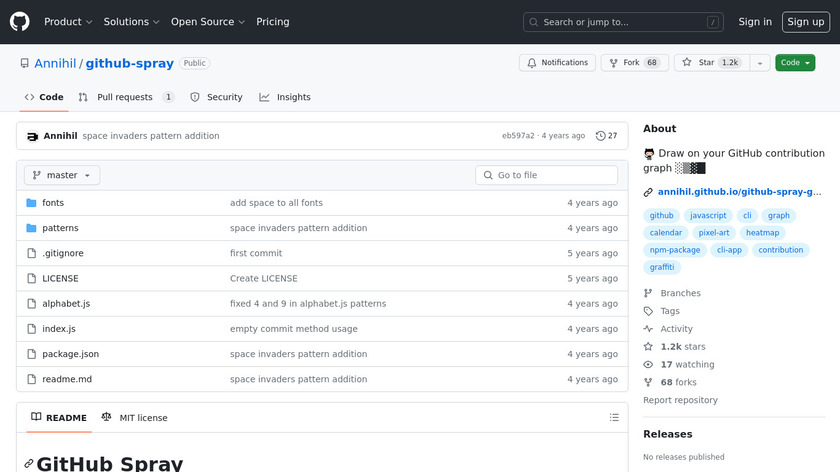This screenshot has height=472, width=840.
Task: Click the heatmap topic tag
Action: pyautogui.click(x=762, y=233)
